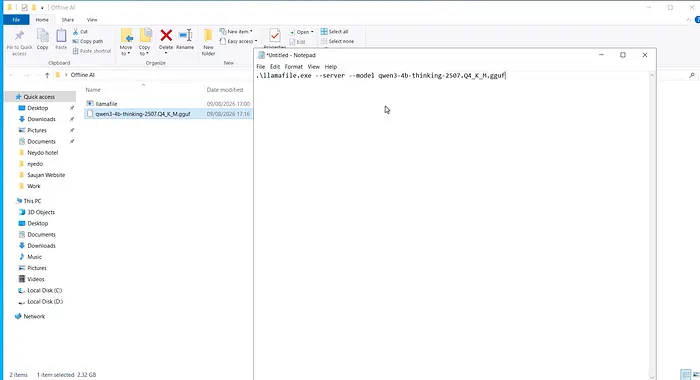The height and width of the screenshot is (380, 700).
Task: Open Downloads under Quick access
Action: [x=42, y=119]
